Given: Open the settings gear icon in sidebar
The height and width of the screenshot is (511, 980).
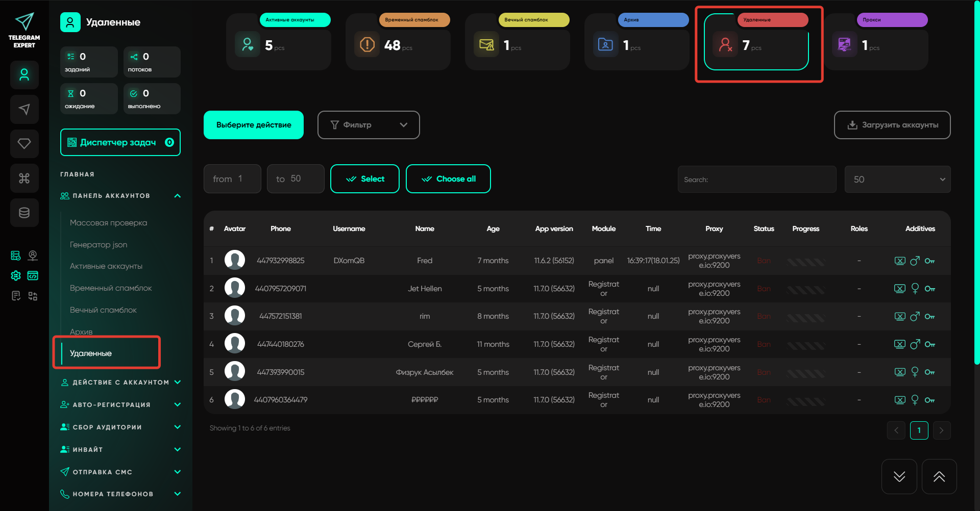Looking at the screenshot, I should pos(16,276).
